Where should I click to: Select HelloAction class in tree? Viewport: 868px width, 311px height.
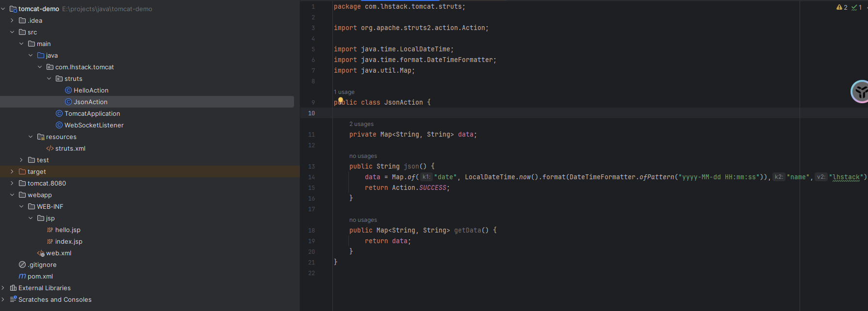91,90
